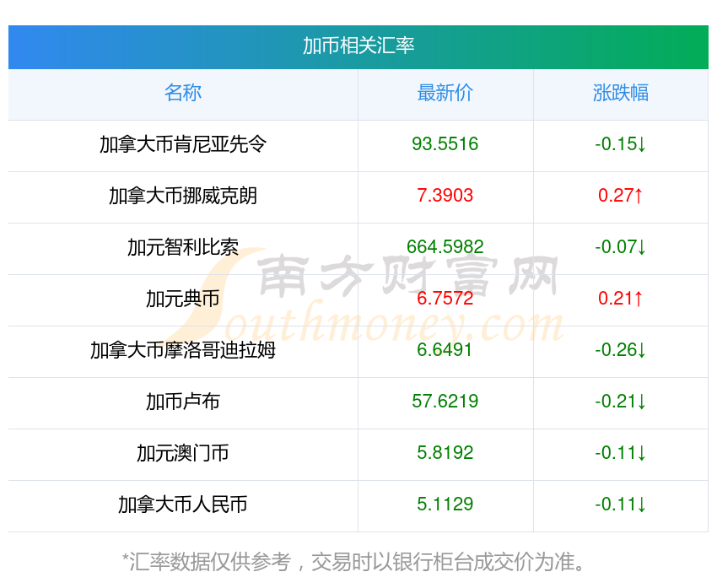Click the change value -0.26↓

tap(621, 350)
